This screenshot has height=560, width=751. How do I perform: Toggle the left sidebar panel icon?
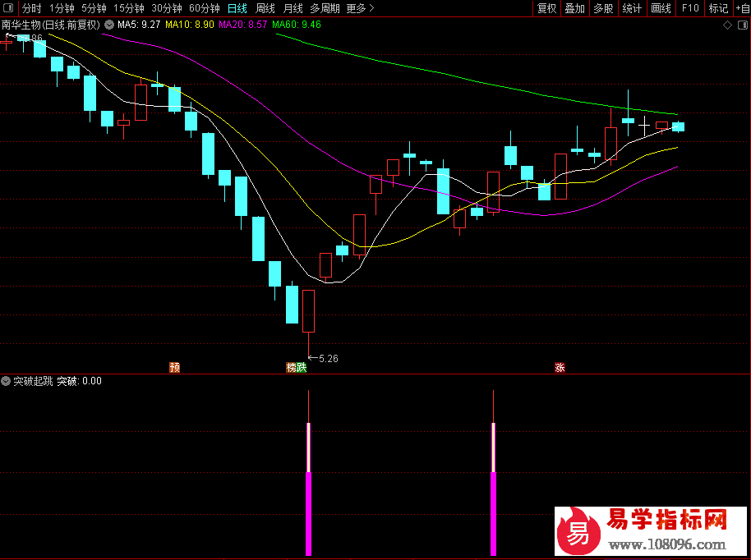click(x=8, y=8)
